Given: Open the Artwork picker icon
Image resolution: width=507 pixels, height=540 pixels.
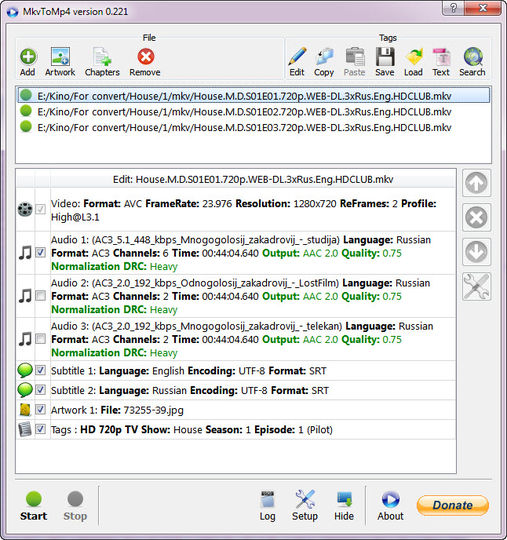Looking at the screenshot, I should tap(60, 56).
